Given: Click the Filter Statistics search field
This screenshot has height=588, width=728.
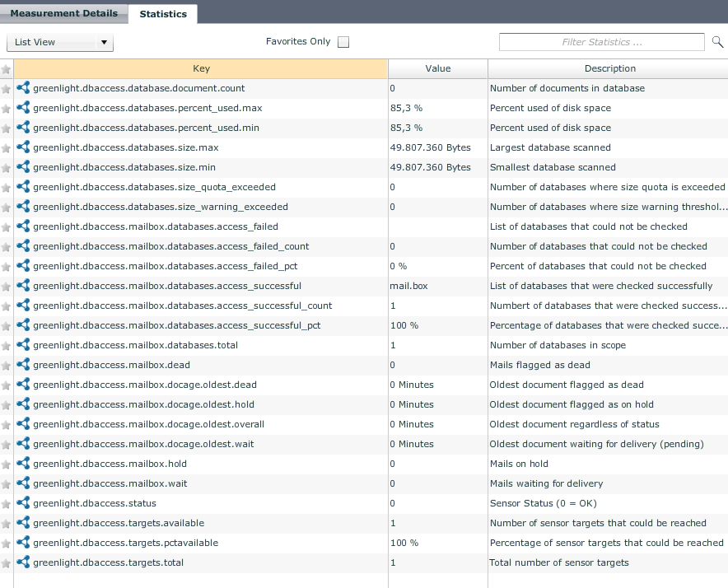Looking at the screenshot, I should (x=601, y=42).
